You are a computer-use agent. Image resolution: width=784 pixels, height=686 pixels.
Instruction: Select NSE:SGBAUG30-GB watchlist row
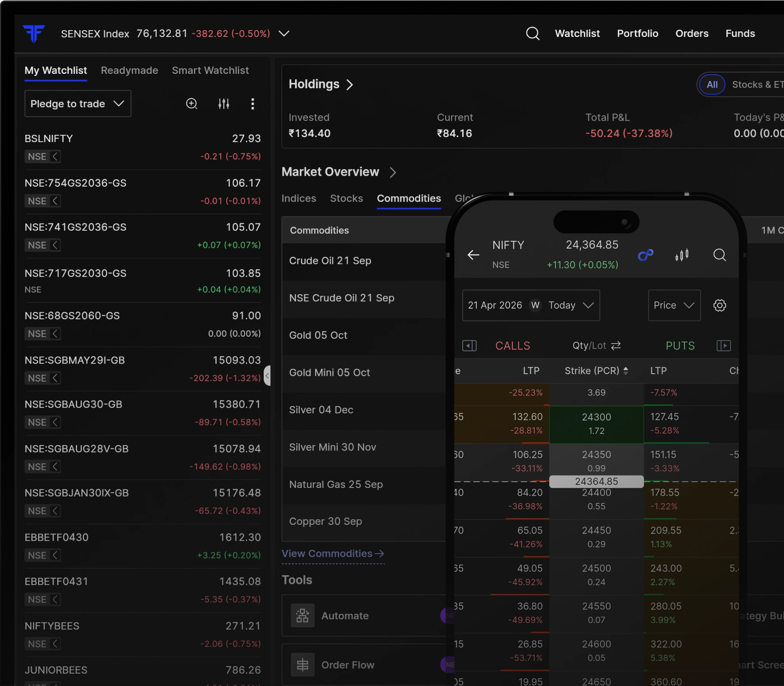coord(143,413)
